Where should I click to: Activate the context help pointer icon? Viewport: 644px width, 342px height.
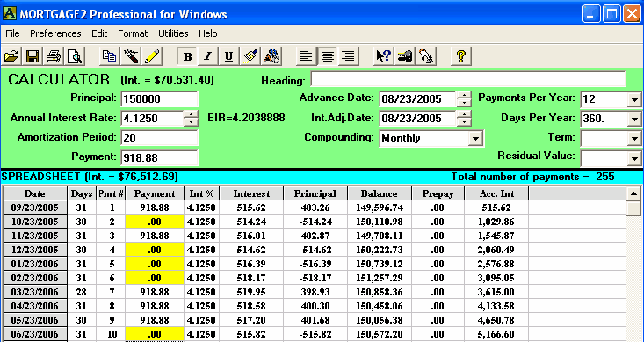384,56
